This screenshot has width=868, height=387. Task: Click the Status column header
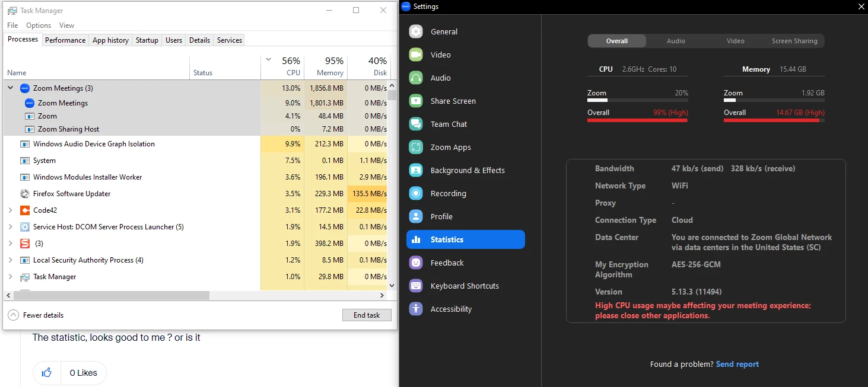coord(225,67)
